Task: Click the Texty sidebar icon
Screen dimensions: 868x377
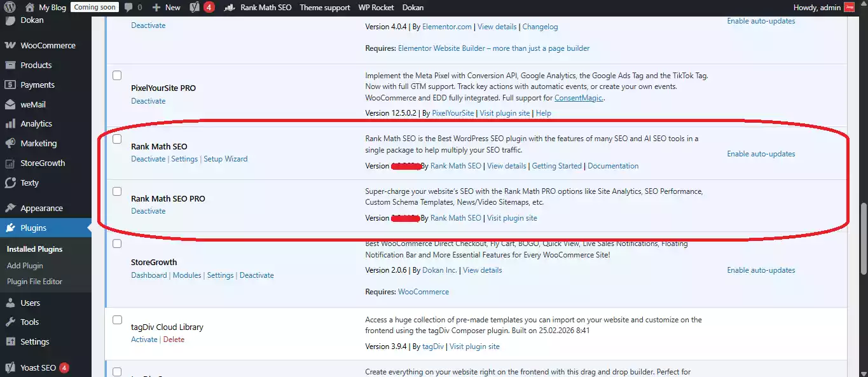Action: [10, 183]
